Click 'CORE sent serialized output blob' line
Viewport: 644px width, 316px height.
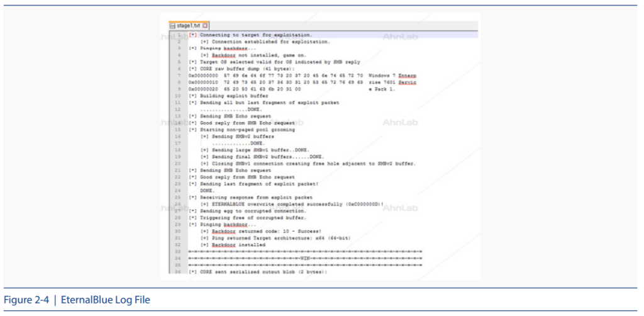pos(258,272)
